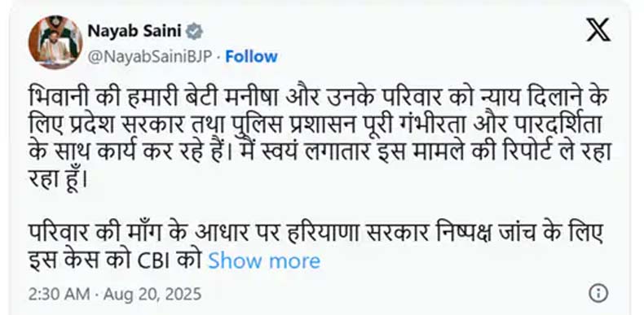The height and width of the screenshot is (315, 644).
Task: Open Nayab Saini's profile picture
Action: (x=55, y=42)
